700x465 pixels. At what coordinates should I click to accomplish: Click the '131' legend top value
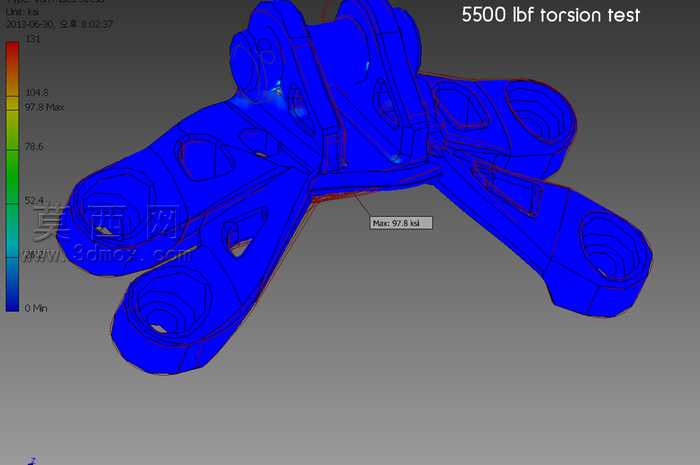(x=33, y=39)
